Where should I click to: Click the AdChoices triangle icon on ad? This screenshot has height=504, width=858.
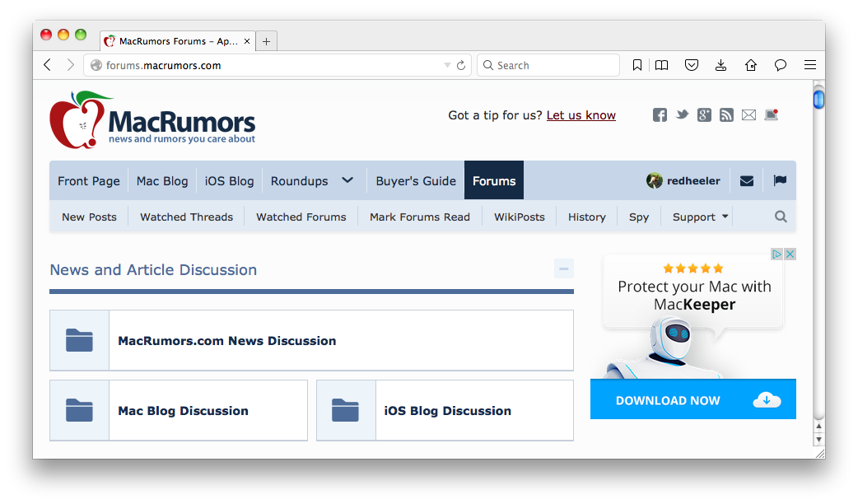[x=777, y=254]
